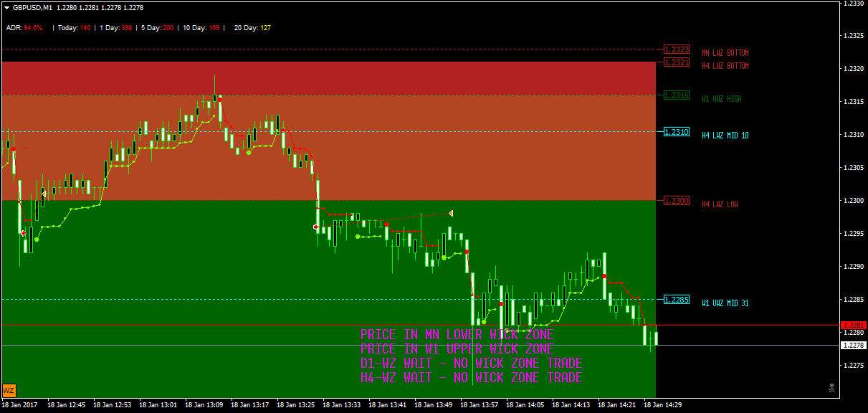Click the 'Today: 140' range value

tap(75, 28)
